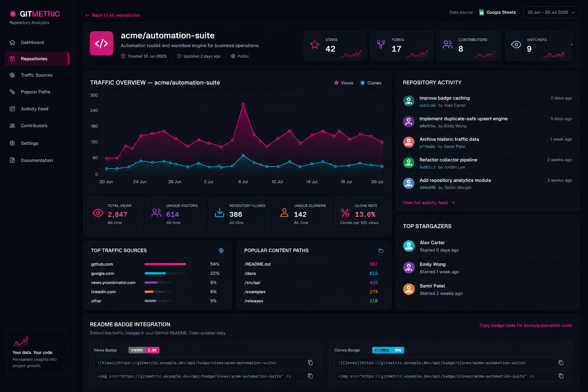Select the /README.md path row

click(x=311, y=264)
